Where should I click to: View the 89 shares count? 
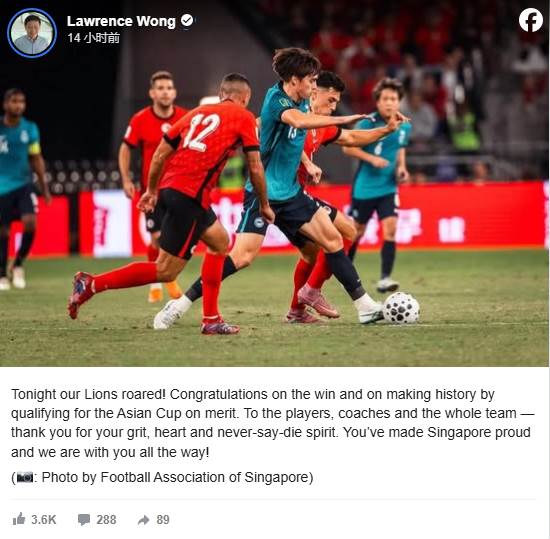163,519
